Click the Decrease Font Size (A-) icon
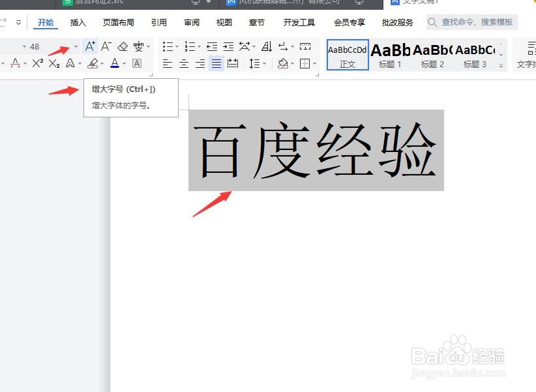This screenshot has width=536, height=392. 106,46
